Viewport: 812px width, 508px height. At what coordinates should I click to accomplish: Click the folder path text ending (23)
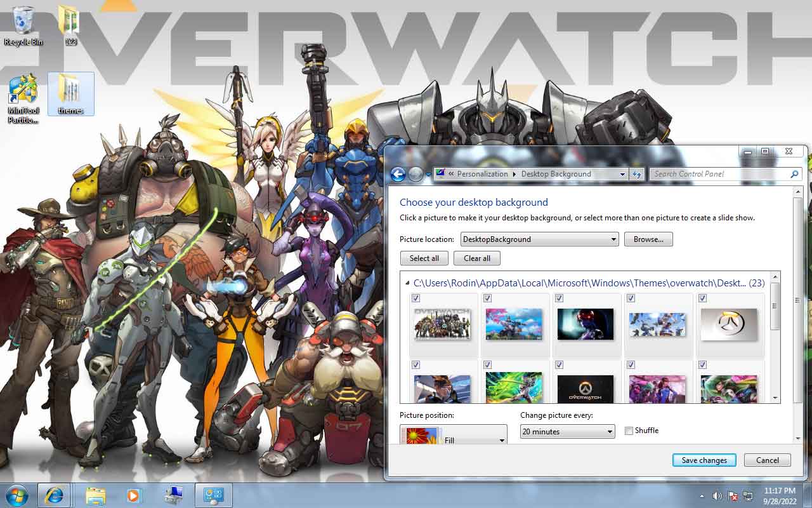(x=589, y=283)
